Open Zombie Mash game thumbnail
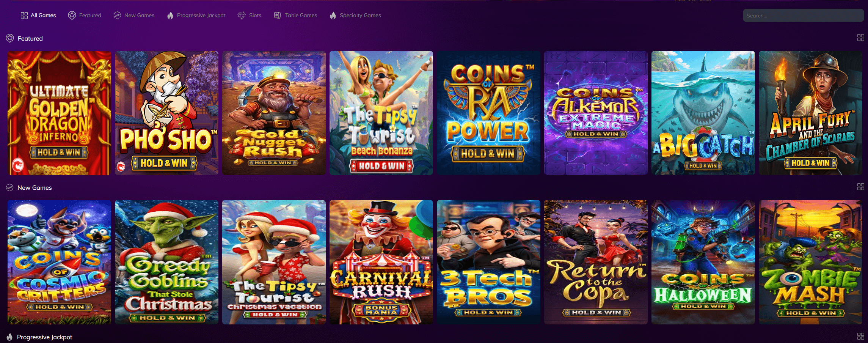Screen dimensions: 868x343 coord(810,262)
